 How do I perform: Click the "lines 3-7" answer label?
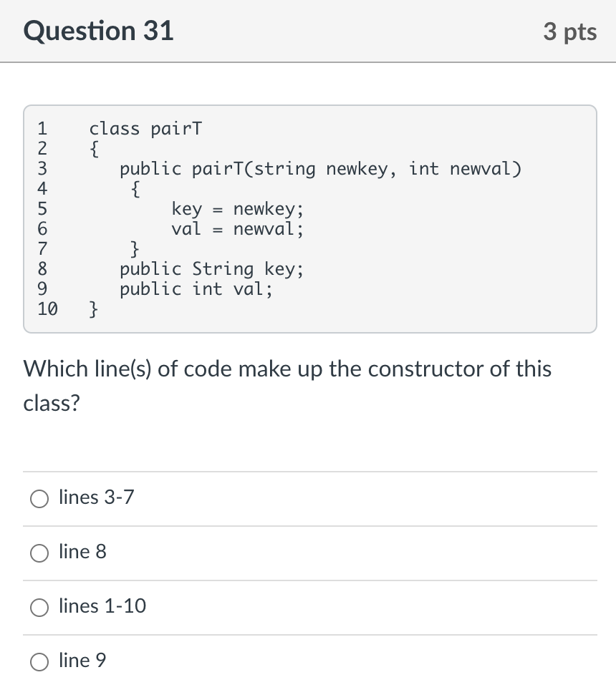click(95, 497)
